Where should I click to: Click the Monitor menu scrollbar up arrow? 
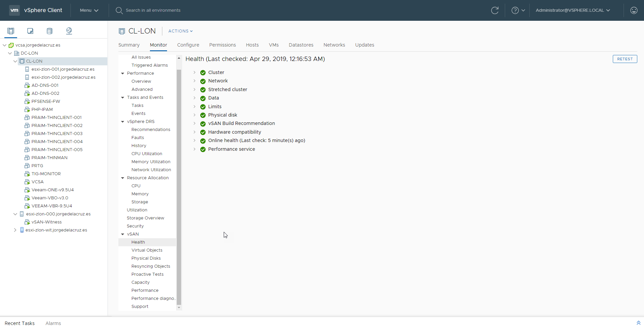coord(179,58)
